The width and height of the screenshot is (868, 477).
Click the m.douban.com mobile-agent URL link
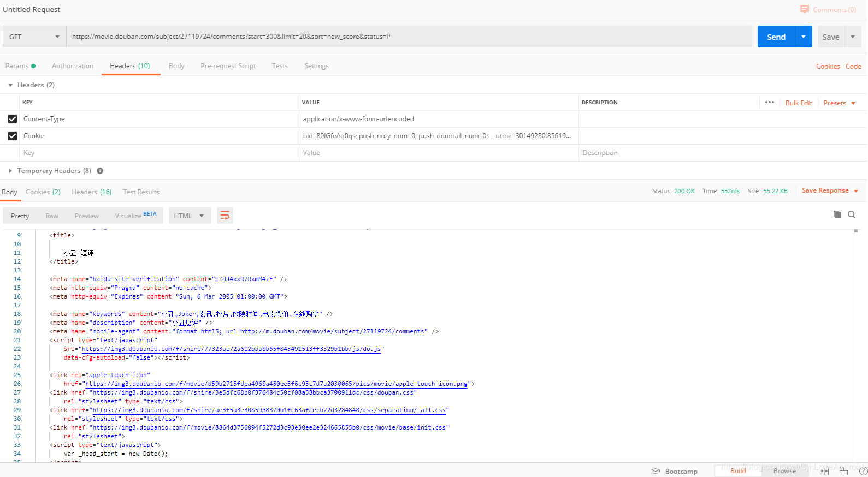click(x=333, y=331)
